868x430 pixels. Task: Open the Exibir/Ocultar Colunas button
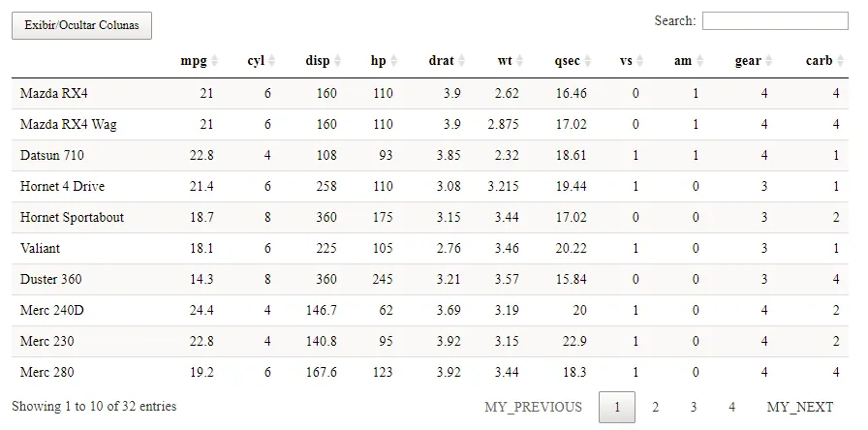pyautogui.click(x=81, y=26)
